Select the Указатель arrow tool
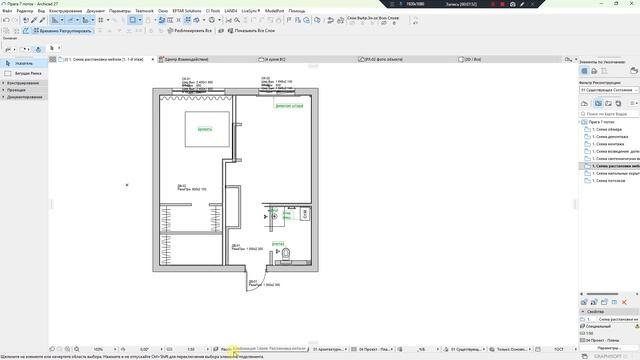Viewport: 640px width, 360px height. pyautogui.click(x=24, y=64)
